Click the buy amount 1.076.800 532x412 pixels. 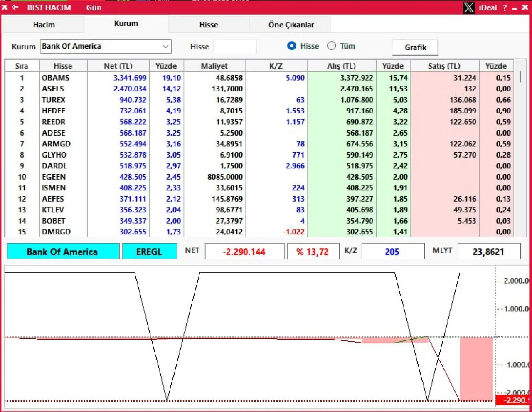tap(357, 100)
